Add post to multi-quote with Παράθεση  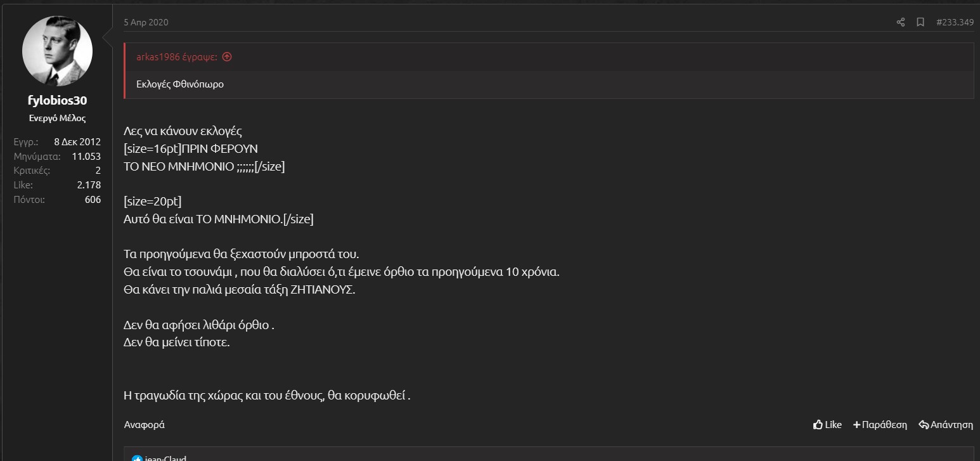point(880,425)
